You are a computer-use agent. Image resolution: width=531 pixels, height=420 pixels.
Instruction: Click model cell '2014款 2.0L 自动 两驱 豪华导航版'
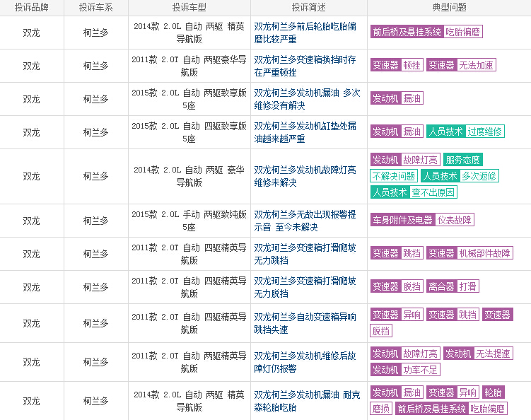point(189,176)
